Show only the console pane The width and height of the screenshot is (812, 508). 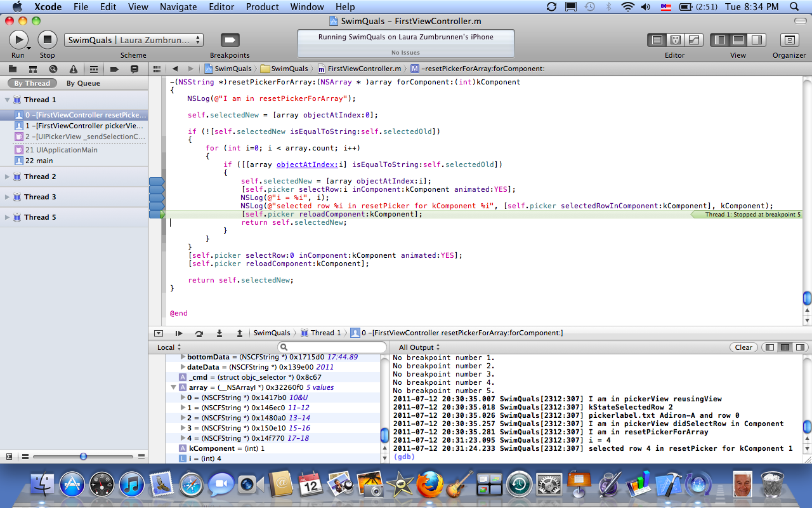(x=801, y=347)
